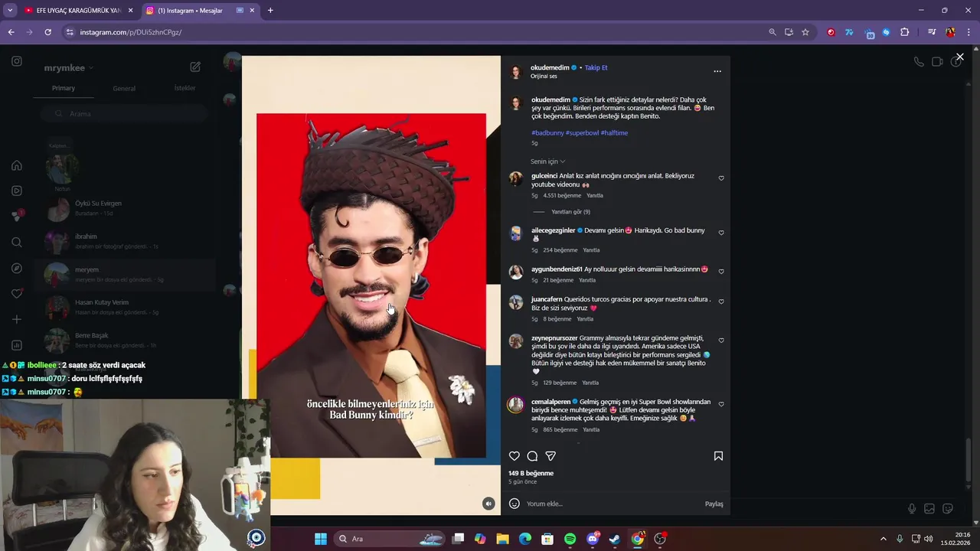Share the post via paper plane icon

pyautogui.click(x=550, y=456)
